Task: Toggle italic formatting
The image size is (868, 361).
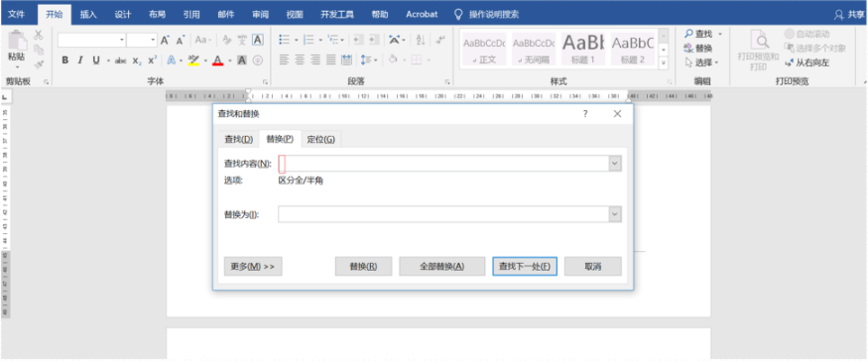Action: (80, 60)
